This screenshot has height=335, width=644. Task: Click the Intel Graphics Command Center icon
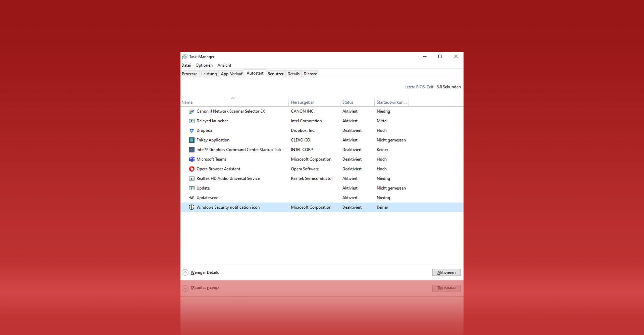[x=192, y=150]
